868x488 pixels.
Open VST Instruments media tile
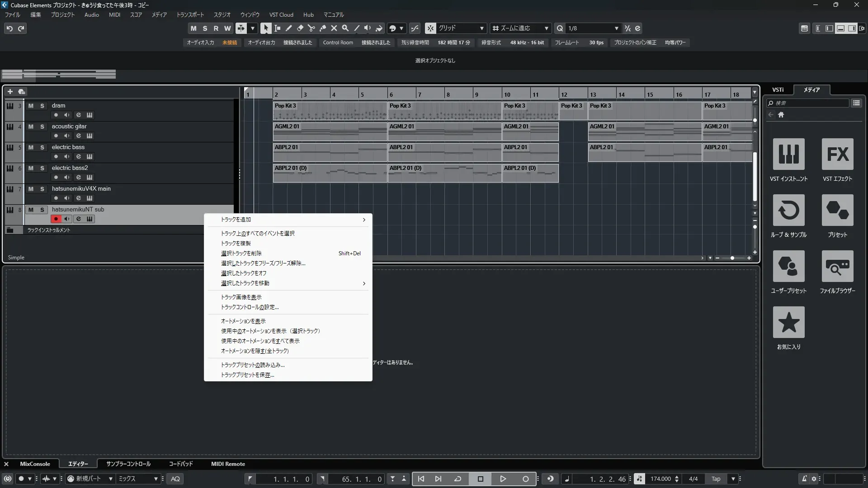pyautogui.click(x=788, y=155)
